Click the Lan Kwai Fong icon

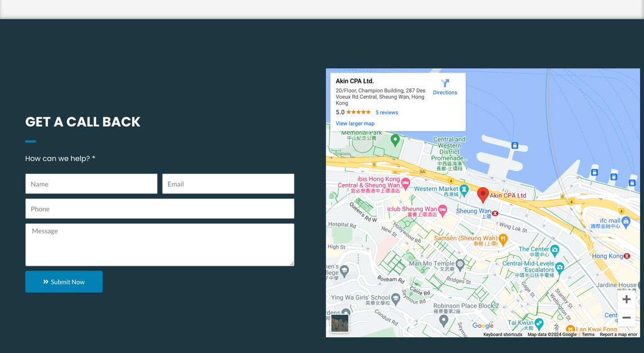[x=570, y=329]
